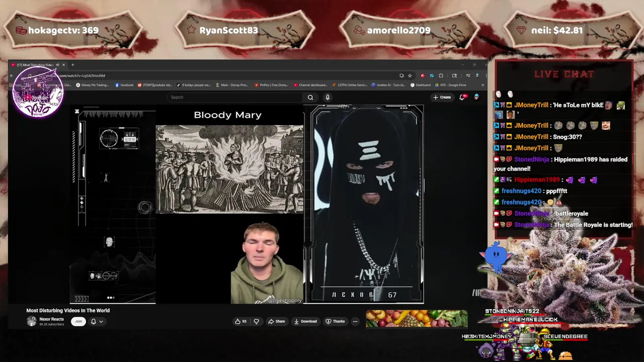Dislike the video with thumbs down icon
644x362 pixels.
coord(256,321)
